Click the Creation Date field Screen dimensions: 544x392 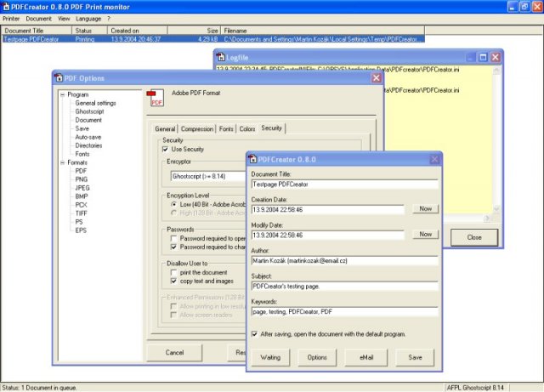point(327,210)
